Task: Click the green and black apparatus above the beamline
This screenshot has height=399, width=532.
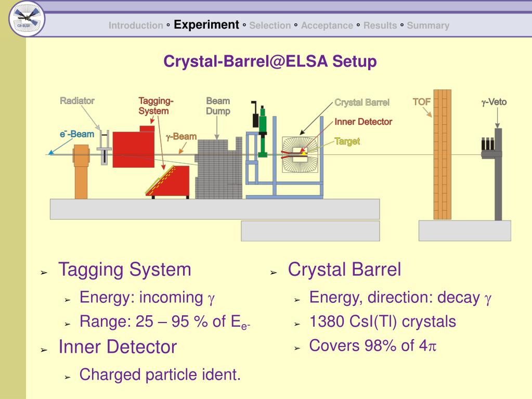Action: (261, 129)
